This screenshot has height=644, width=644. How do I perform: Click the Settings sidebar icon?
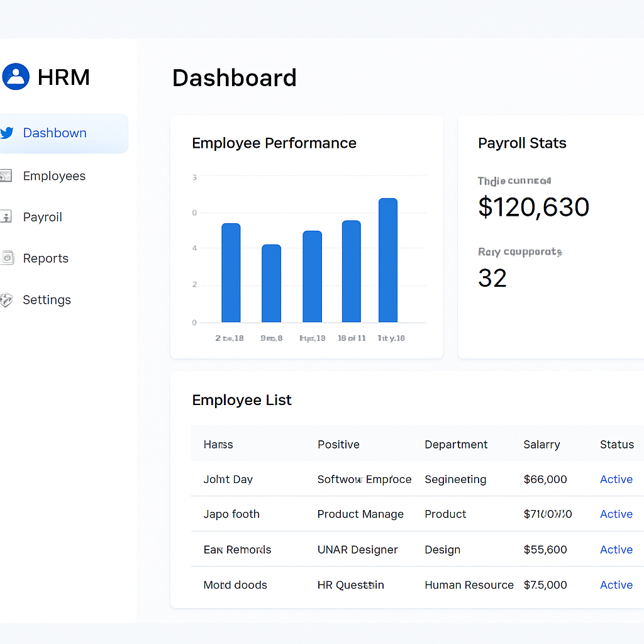6,300
